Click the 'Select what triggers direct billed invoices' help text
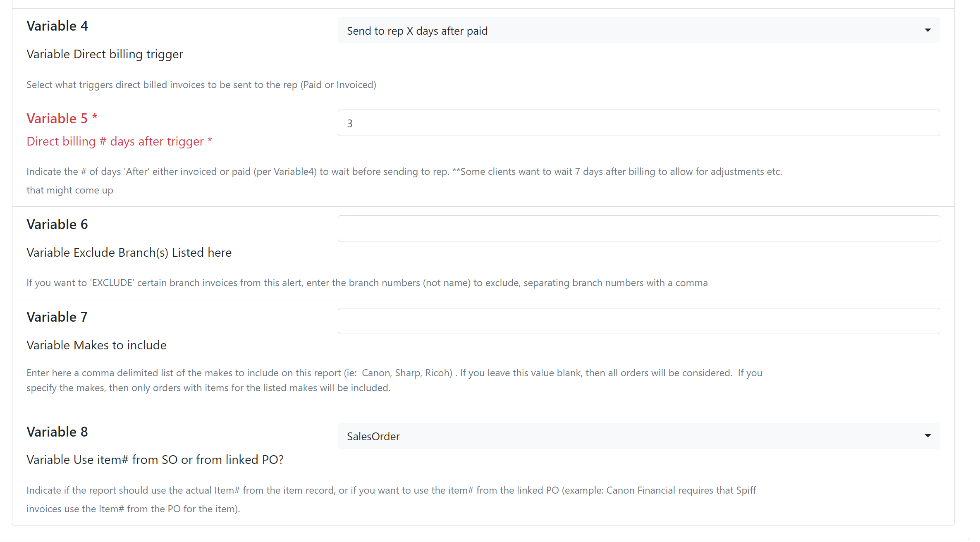Screen dimensions: 980x542 coord(201,85)
